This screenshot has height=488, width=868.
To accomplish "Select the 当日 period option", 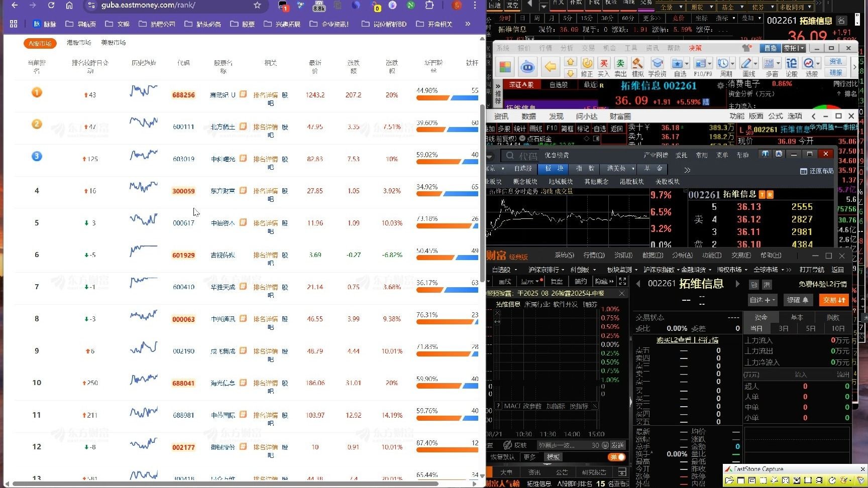I will coord(756,328).
